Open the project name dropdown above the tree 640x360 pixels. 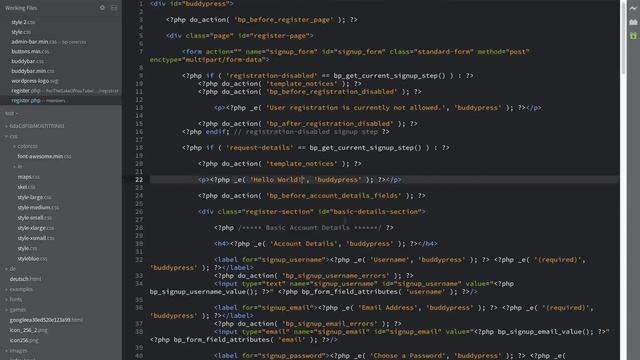11,113
